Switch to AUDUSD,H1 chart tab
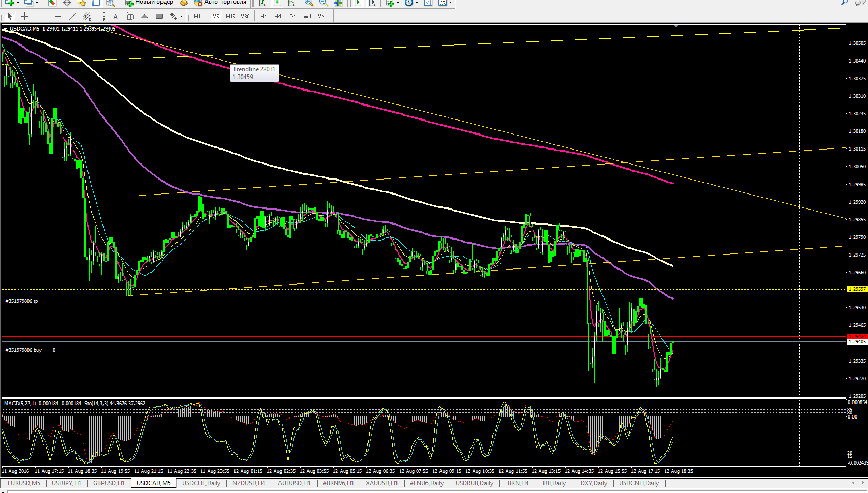868x493 pixels. (x=294, y=483)
